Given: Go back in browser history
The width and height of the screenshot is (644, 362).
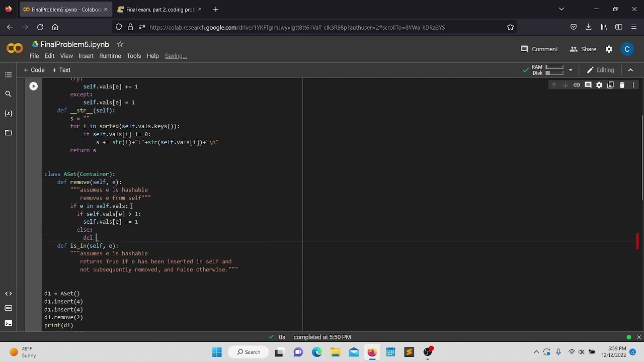Looking at the screenshot, I should (x=10, y=27).
